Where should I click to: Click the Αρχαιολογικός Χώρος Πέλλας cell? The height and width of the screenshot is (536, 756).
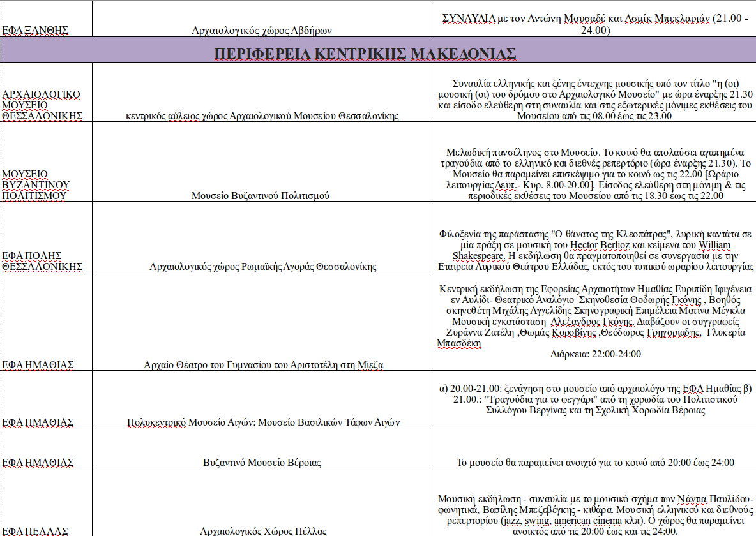[263, 531]
